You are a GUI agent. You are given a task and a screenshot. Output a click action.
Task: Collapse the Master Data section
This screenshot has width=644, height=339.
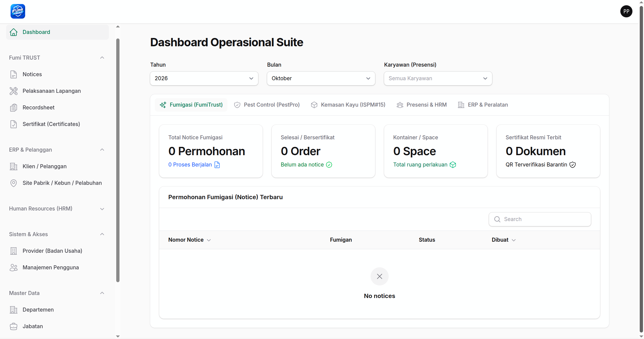[x=102, y=293]
